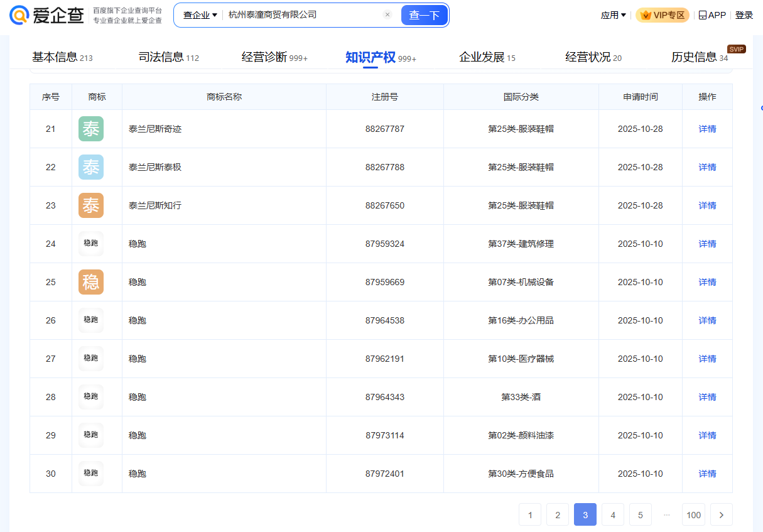This screenshot has width=763, height=532.
Task: Click the orange 稳 trademark icon in row 25
Action: tap(91, 282)
